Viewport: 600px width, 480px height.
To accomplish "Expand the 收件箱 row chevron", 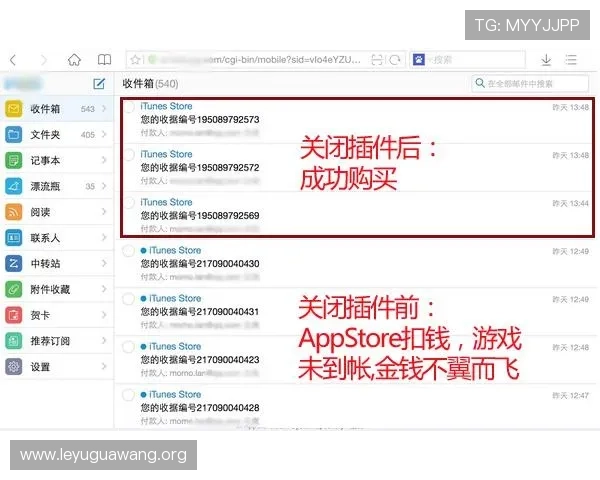I will pyautogui.click(x=104, y=109).
